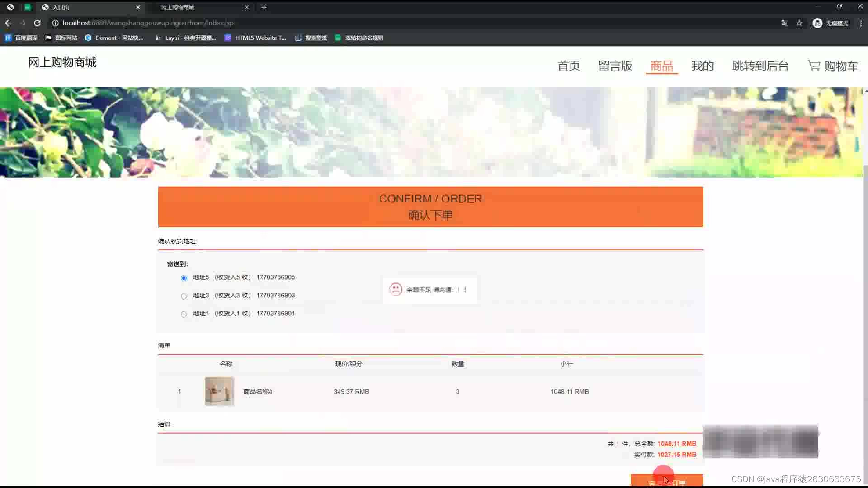This screenshot has height=488, width=868.
Task: Open the Layui bookmark
Action: click(185, 38)
